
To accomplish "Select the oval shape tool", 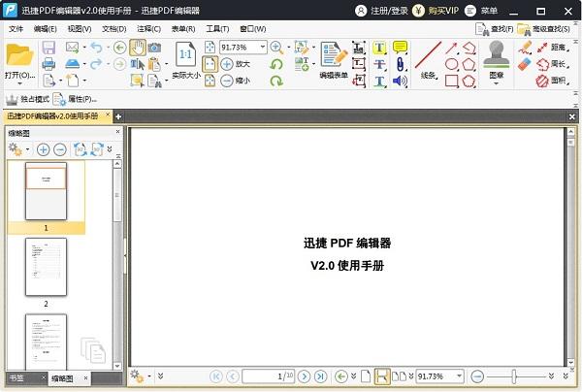I will 451,64.
